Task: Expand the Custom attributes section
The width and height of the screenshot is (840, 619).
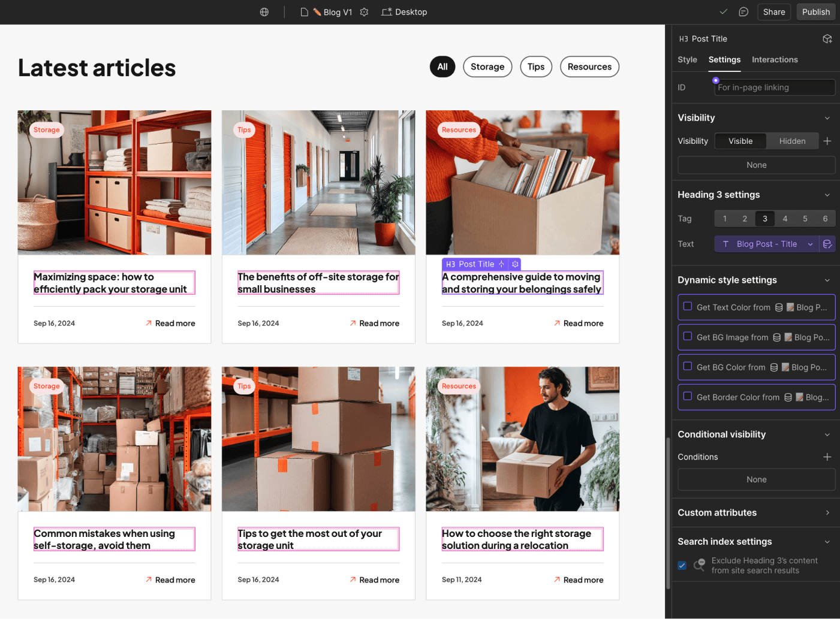Action: pos(828,512)
